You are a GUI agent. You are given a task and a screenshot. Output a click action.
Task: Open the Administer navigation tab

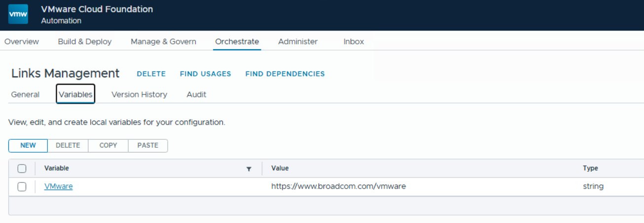298,42
